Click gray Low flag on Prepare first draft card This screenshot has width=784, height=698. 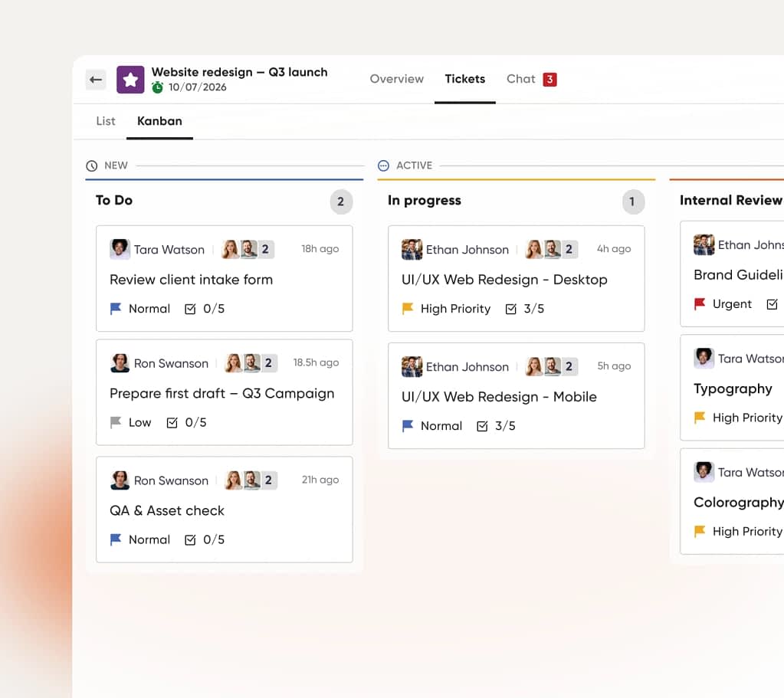[116, 422]
